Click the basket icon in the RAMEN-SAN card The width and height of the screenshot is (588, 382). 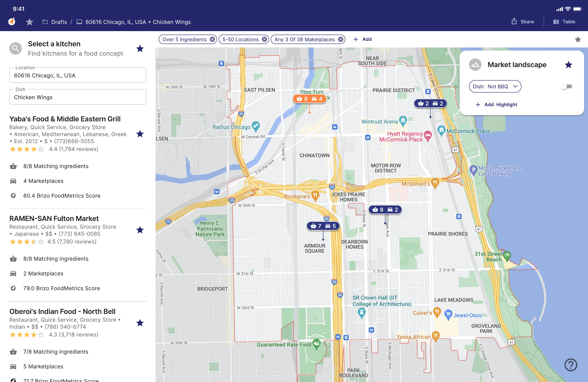coord(13,259)
